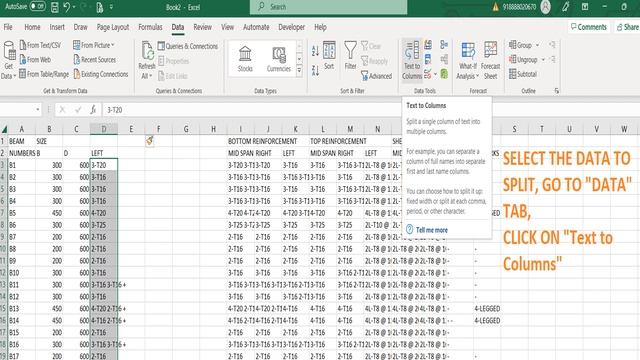640x360 pixels.
Task: Click the Flash Fill icon
Action: [x=428, y=45]
